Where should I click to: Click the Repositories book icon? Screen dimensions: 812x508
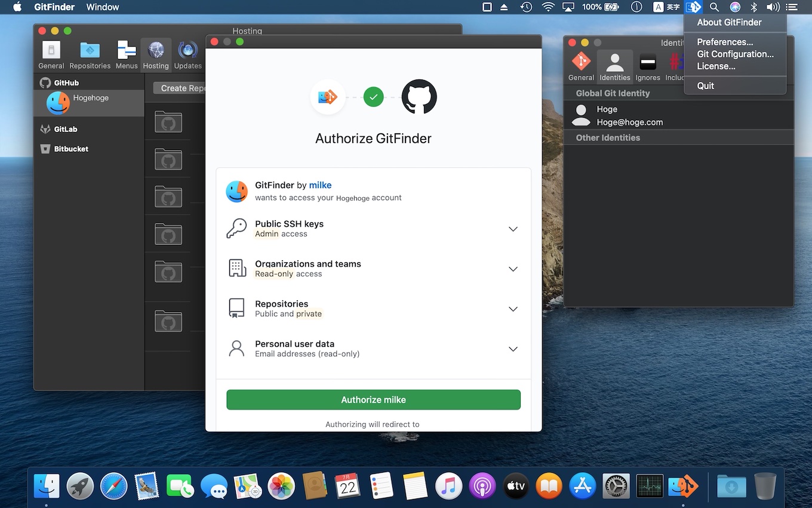pyautogui.click(x=236, y=308)
